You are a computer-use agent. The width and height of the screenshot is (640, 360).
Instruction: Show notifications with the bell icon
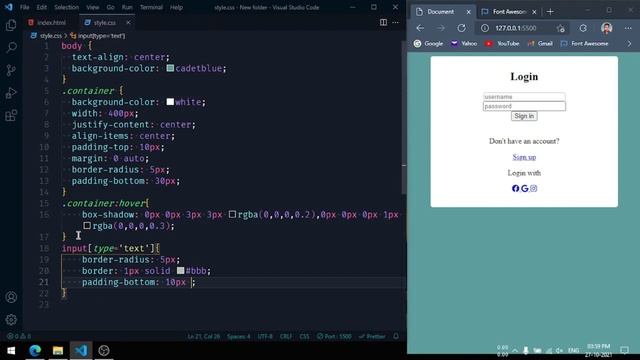pos(396,336)
